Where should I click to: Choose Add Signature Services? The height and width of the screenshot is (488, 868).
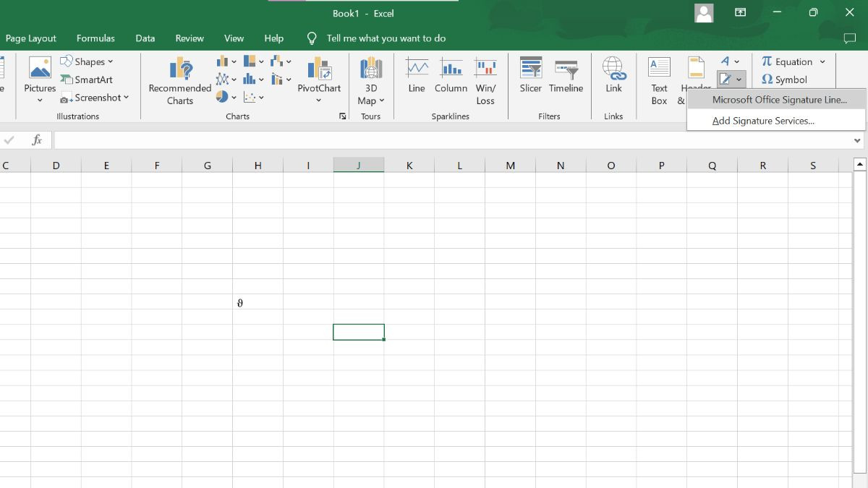[x=776, y=121]
